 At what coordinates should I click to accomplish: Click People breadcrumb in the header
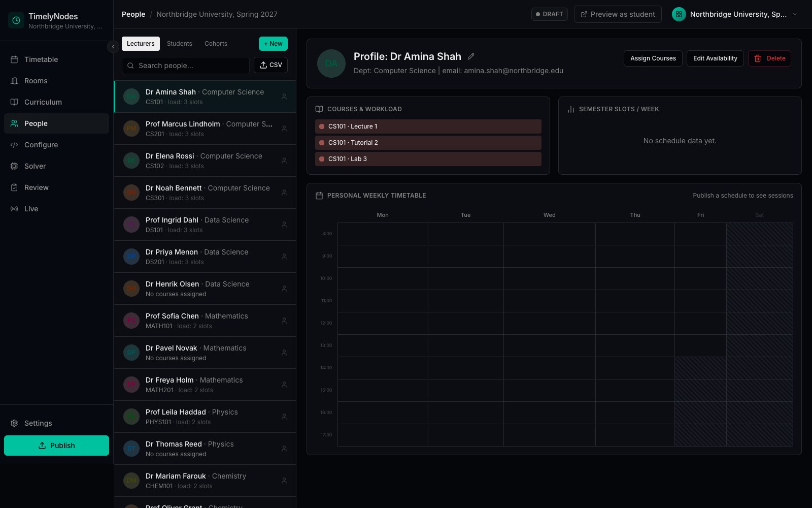click(x=133, y=14)
